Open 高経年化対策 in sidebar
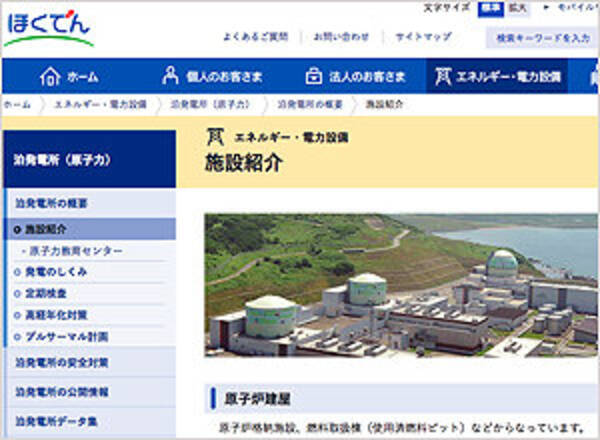Viewport: 600px width, 440px height. pos(56,315)
